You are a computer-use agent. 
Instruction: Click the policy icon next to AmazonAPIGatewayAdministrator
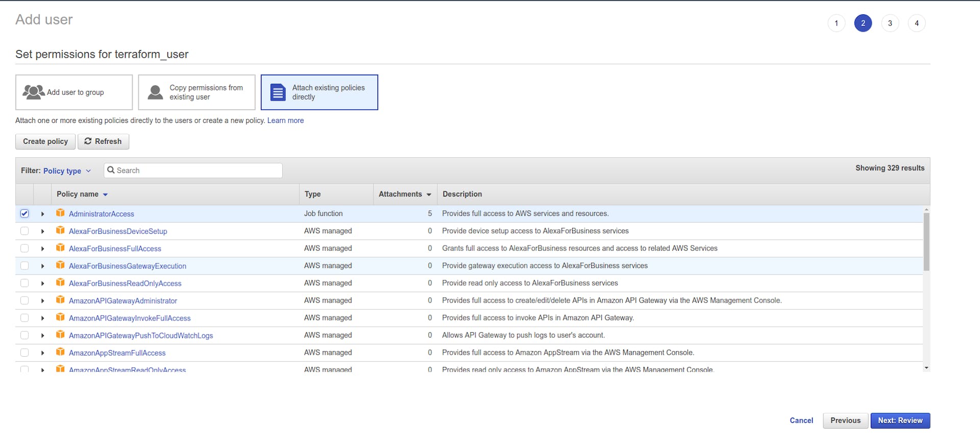[60, 300]
